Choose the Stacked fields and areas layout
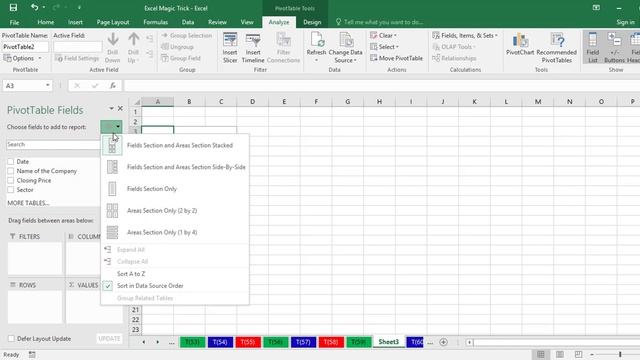The width and height of the screenshot is (640, 360). tap(175, 145)
